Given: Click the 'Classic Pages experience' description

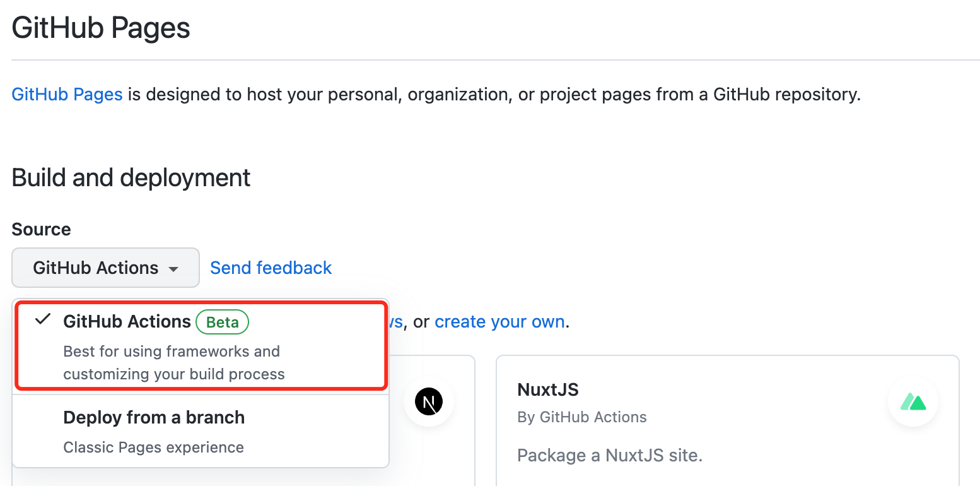Looking at the screenshot, I should click(153, 447).
